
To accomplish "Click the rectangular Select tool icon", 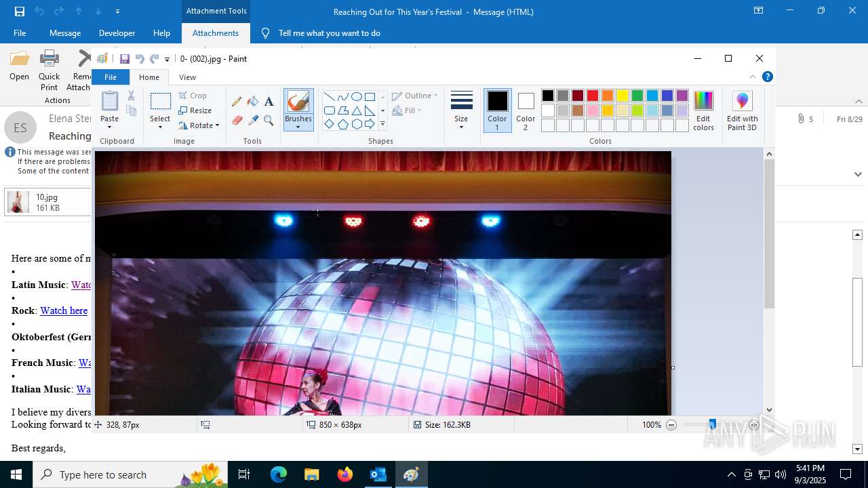I will click(160, 102).
